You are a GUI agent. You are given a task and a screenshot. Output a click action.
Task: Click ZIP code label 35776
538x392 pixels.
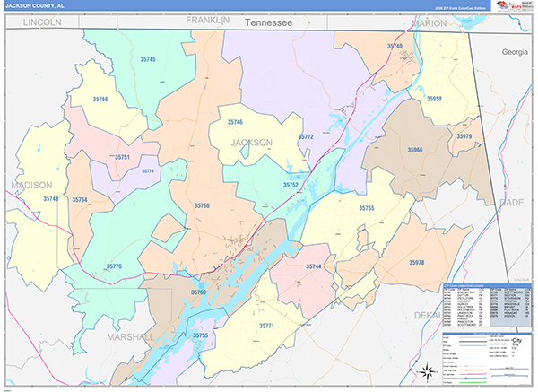[114, 266]
